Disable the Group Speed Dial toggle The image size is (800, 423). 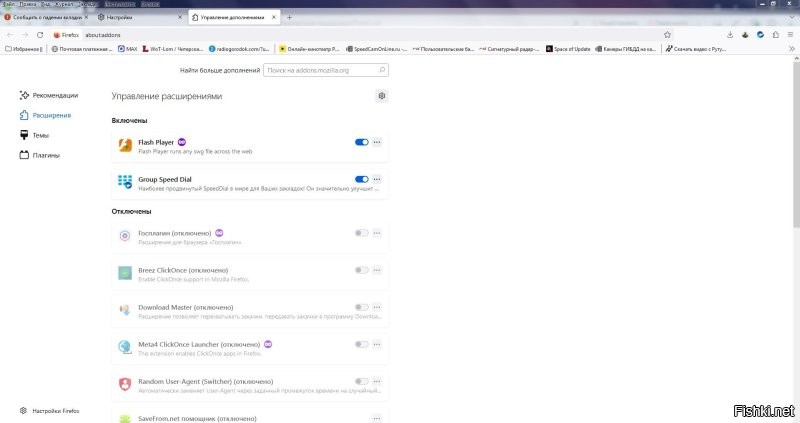[362, 179]
